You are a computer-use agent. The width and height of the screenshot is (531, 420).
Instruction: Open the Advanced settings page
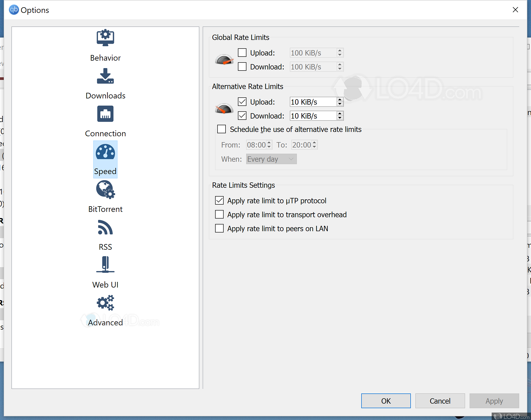tap(105, 303)
